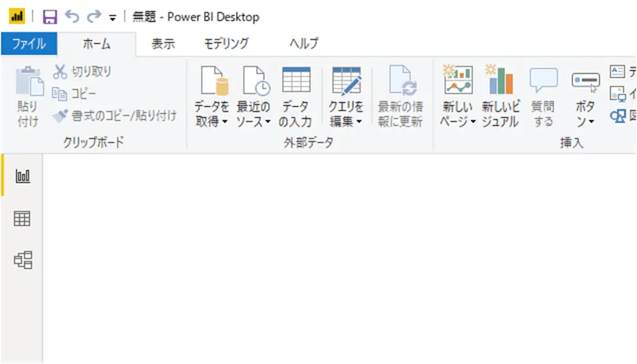Screen dimensions: 637x364
Task: Click the データを取得 database document icon
Action: click(214, 81)
